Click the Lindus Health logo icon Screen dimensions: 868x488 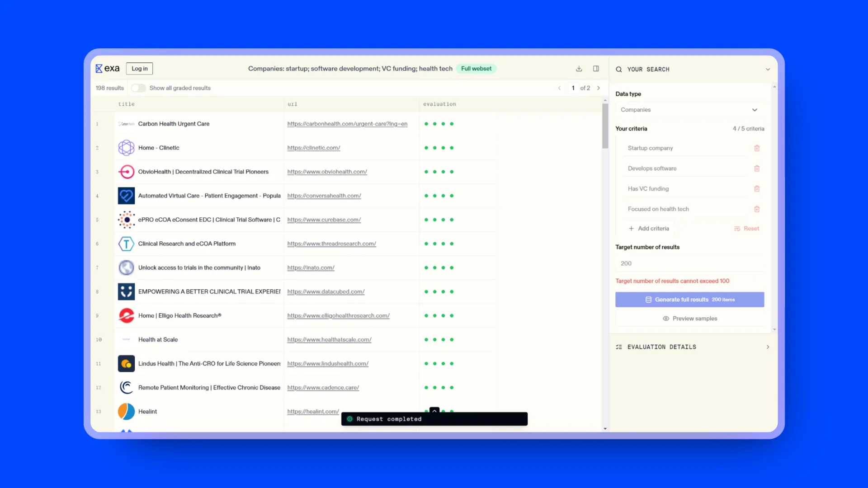pyautogui.click(x=126, y=363)
